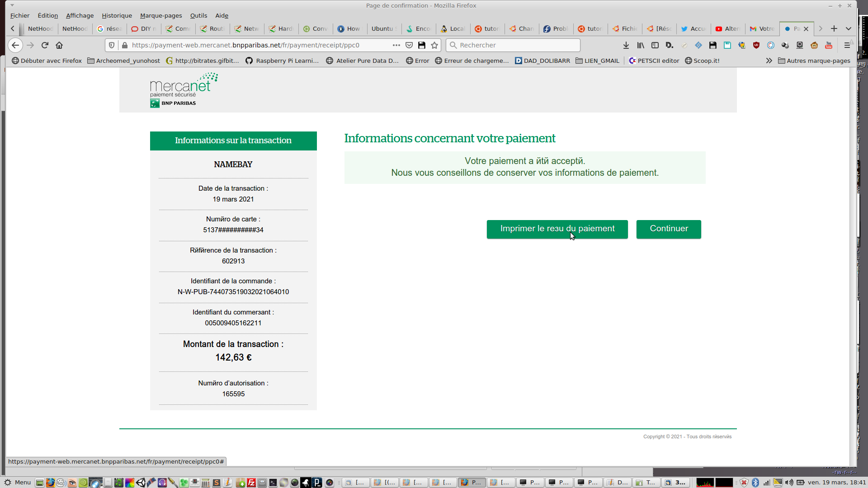The width and height of the screenshot is (868, 488).
Task: Click the Rechercher search field
Action: pyautogui.click(x=515, y=45)
